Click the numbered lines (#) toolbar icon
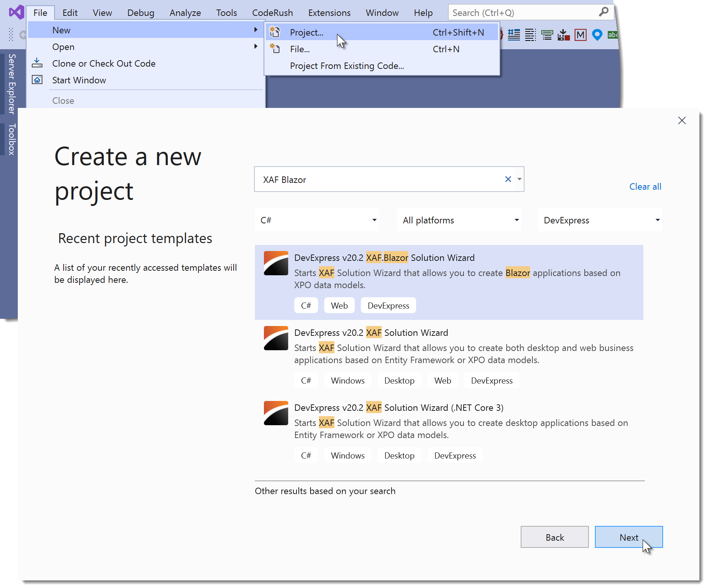The width and height of the screenshot is (707, 588). click(x=513, y=35)
